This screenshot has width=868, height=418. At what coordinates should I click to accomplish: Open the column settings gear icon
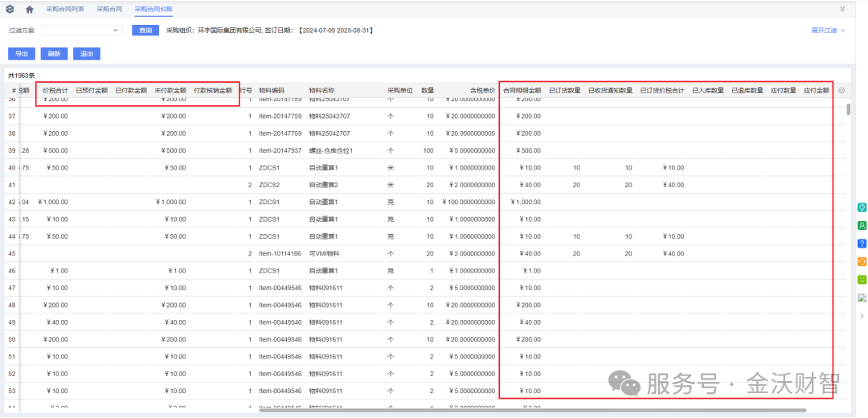(841, 90)
